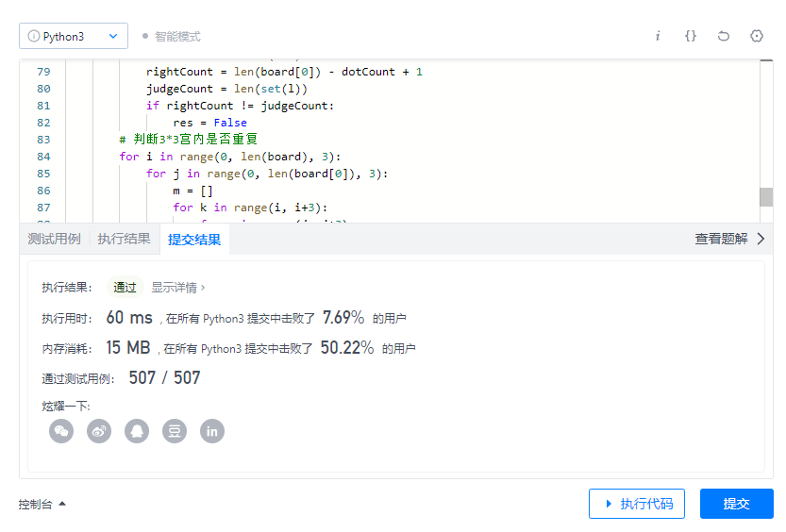Open the editor settings gear icon
The height and width of the screenshot is (532, 786).
click(757, 36)
